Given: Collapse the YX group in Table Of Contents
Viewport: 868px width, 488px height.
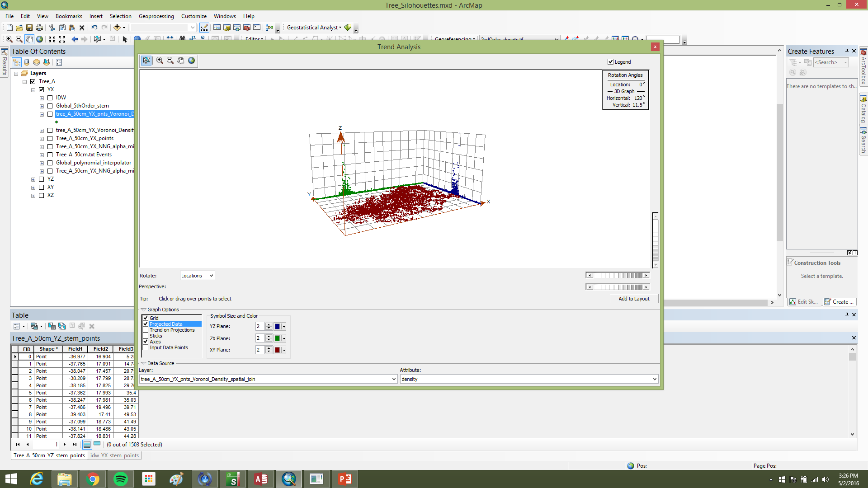Looking at the screenshot, I should point(33,89).
